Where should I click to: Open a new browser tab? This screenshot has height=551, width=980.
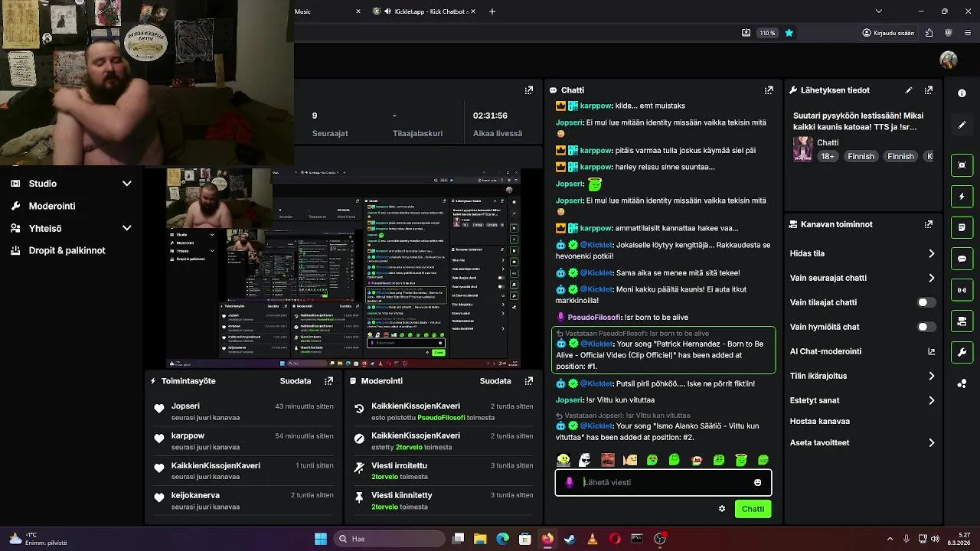pos(492,11)
